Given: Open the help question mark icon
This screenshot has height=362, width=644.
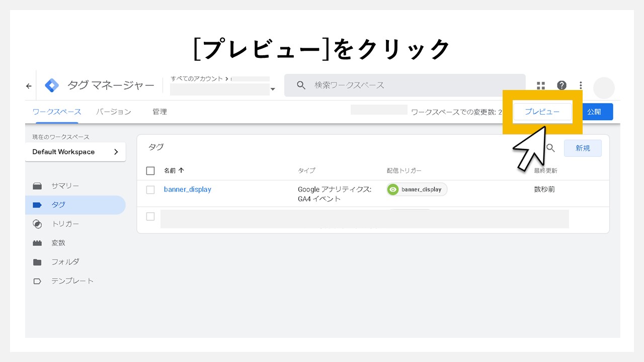Looking at the screenshot, I should pos(561,85).
